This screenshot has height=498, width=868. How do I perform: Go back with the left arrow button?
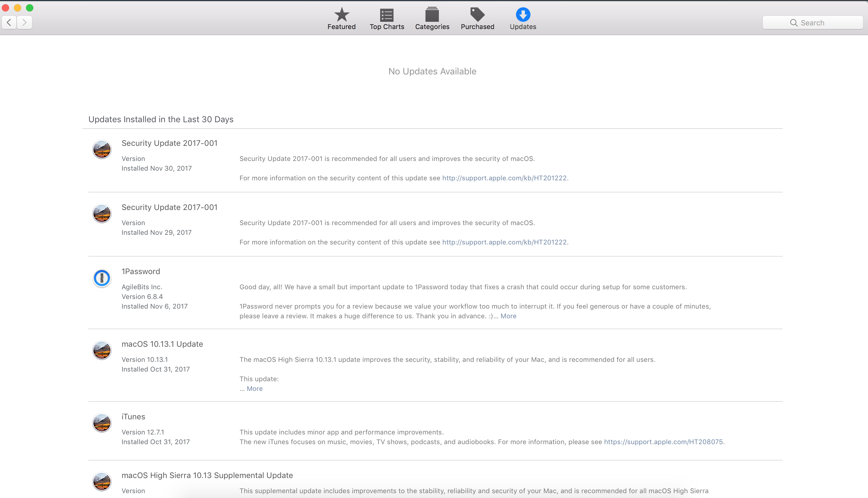(9, 23)
